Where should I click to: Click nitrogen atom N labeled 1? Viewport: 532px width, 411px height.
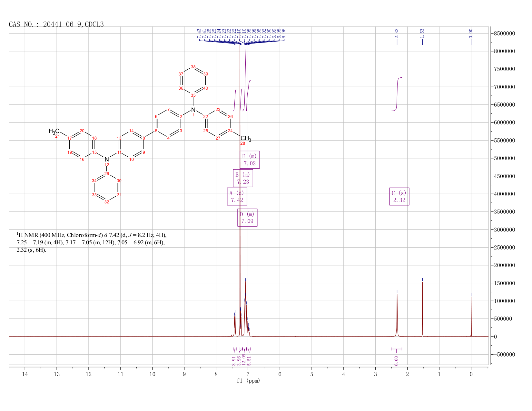pyautogui.click(x=193, y=110)
